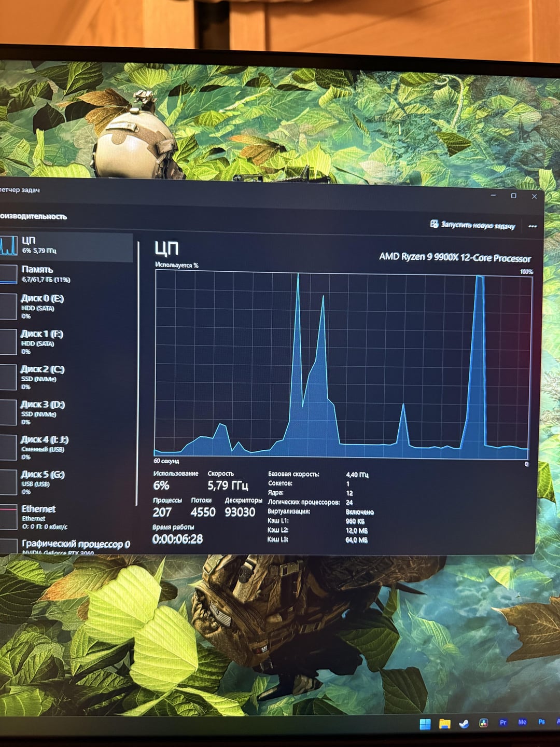
Task: Click the handles count 93030
Action: [x=240, y=512]
